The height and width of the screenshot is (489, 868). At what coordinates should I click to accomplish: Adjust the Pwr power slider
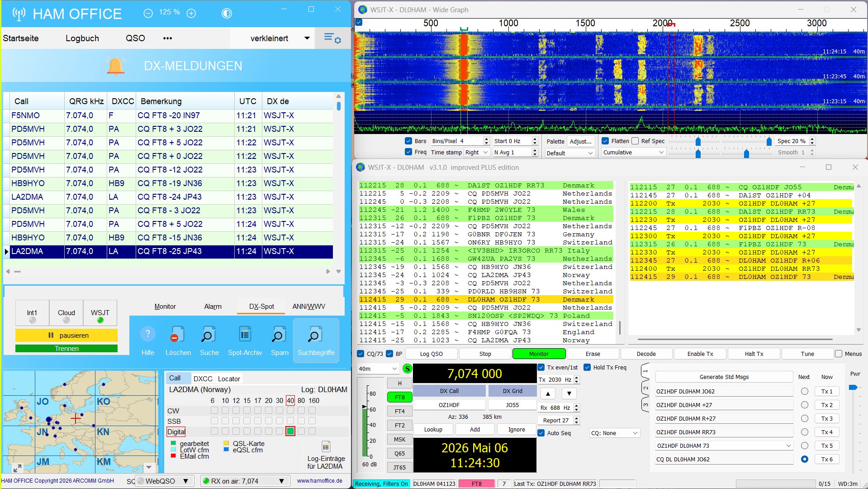pos(853,387)
